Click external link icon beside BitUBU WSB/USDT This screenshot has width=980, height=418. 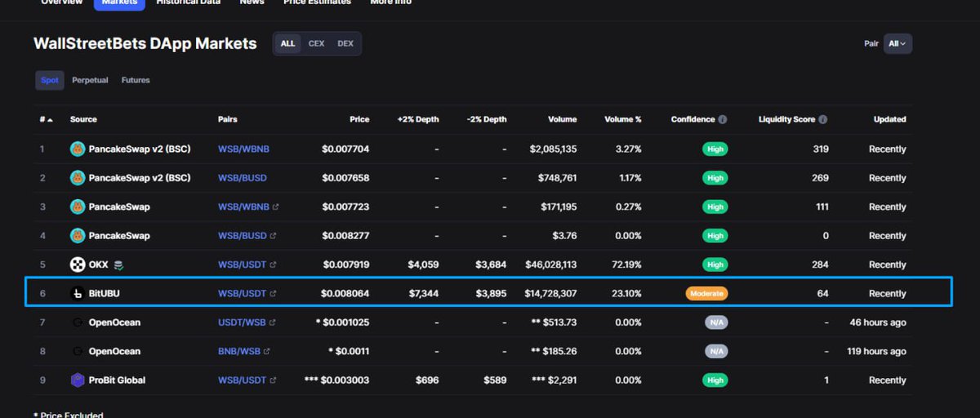point(273,294)
